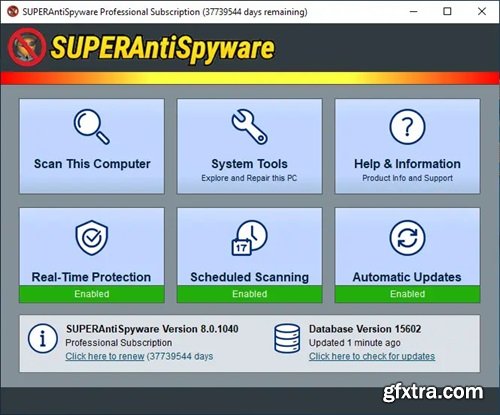500x415 pixels.
Task: Toggle Scheduled Scanning Enabled status bar
Action: [x=250, y=294]
